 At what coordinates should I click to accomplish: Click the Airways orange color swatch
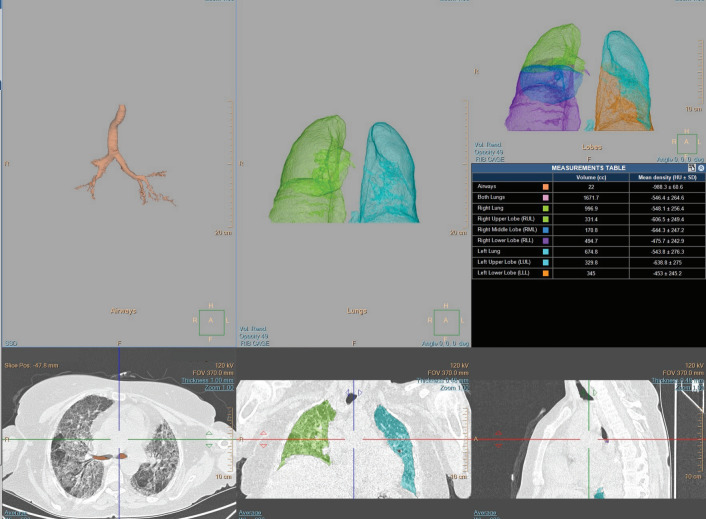545,186
